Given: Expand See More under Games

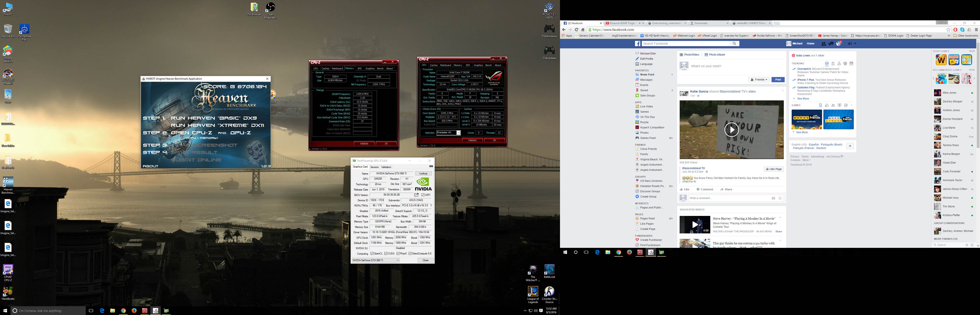Looking at the screenshot, I should pyautogui.click(x=801, y=132).
